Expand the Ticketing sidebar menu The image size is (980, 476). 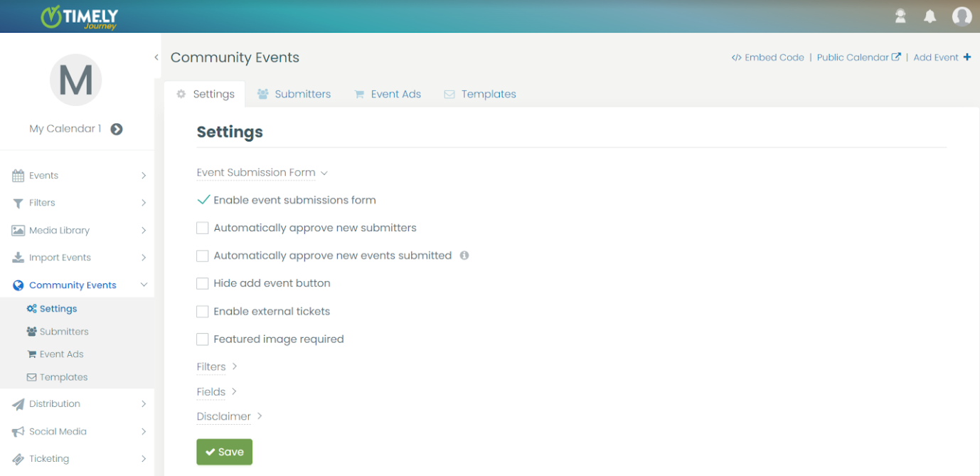(144, 459)
